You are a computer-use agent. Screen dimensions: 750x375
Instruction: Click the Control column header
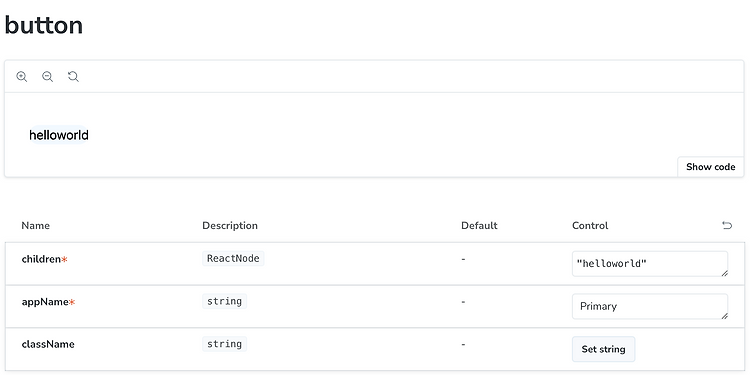[590, 225]
